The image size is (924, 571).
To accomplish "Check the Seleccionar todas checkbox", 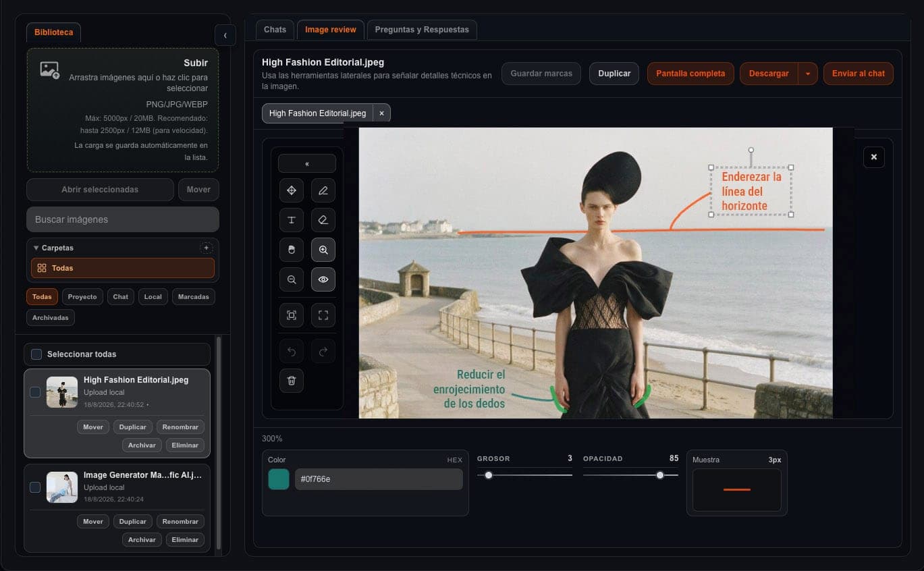I will coord(36,354).
